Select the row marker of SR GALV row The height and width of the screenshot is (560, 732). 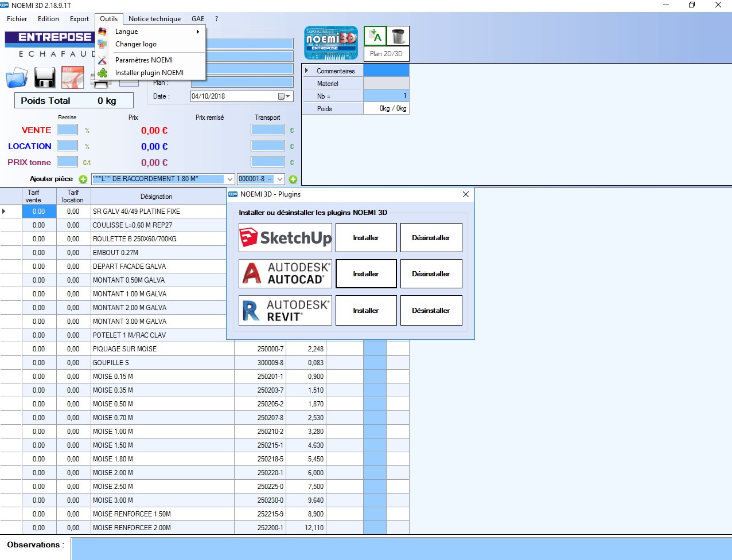11,212
